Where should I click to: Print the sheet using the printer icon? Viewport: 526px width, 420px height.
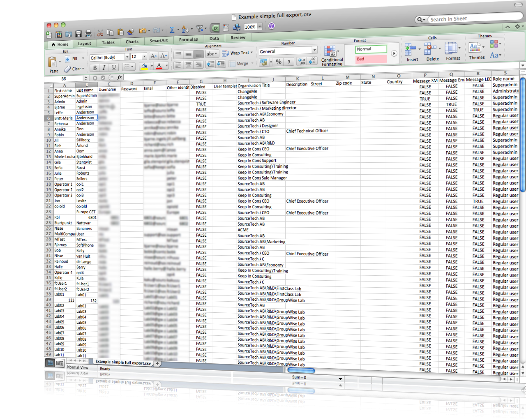click(x=88, y=34)
